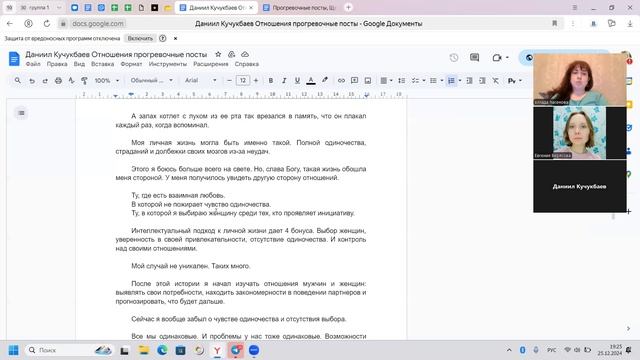Viewport: 640px width, 360px height.
Task: Decrease the paragraph indent
Action: coord(469,81)
